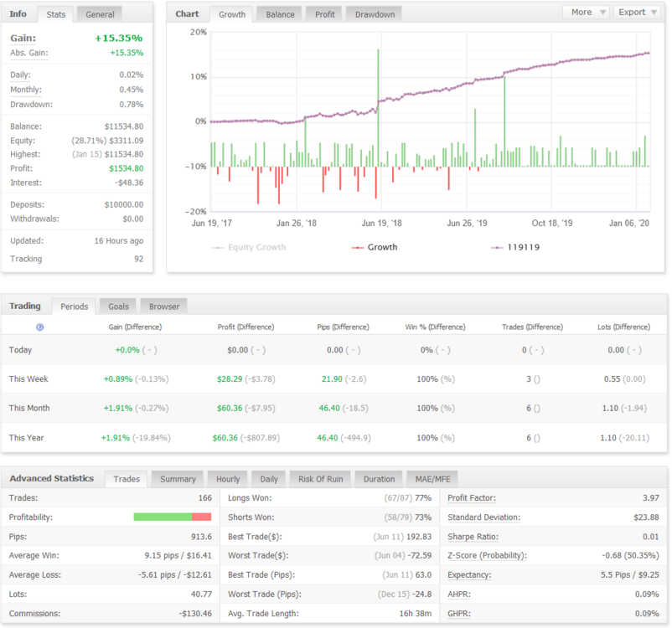Open the Hourly statistics tab
This screenshot has width=672, height=628.
point(228,479)
